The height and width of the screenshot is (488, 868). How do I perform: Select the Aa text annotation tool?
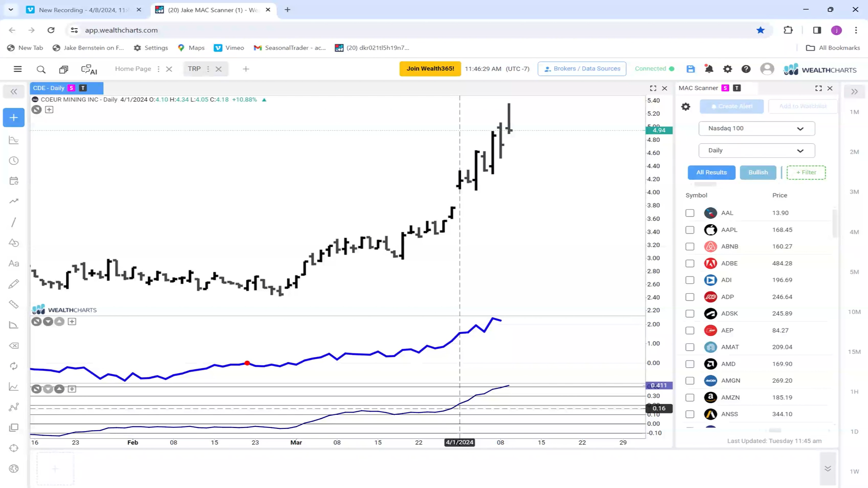click(x=14, y=263)
